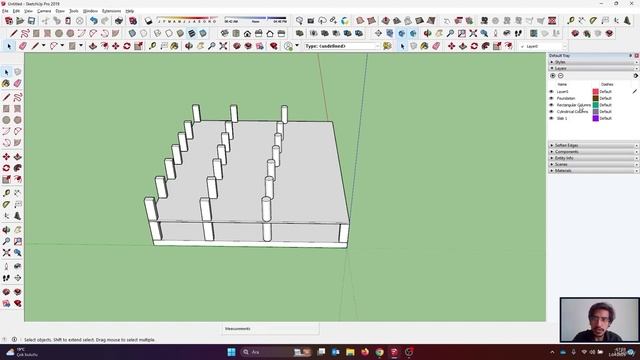Hide the Layer0 layer via its eye
Viewport: 640px width, 360px height.
(551, 92)
